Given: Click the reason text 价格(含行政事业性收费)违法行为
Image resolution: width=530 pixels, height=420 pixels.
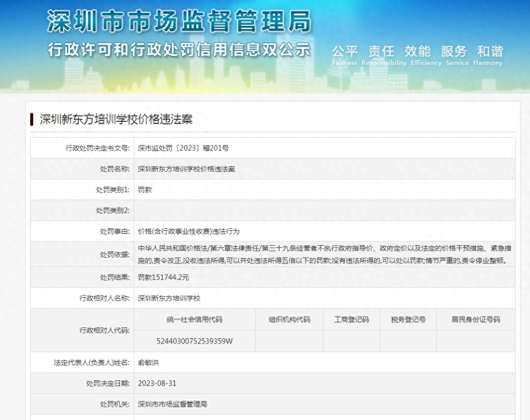Looking at the screenshot, I should click(189, 231).
